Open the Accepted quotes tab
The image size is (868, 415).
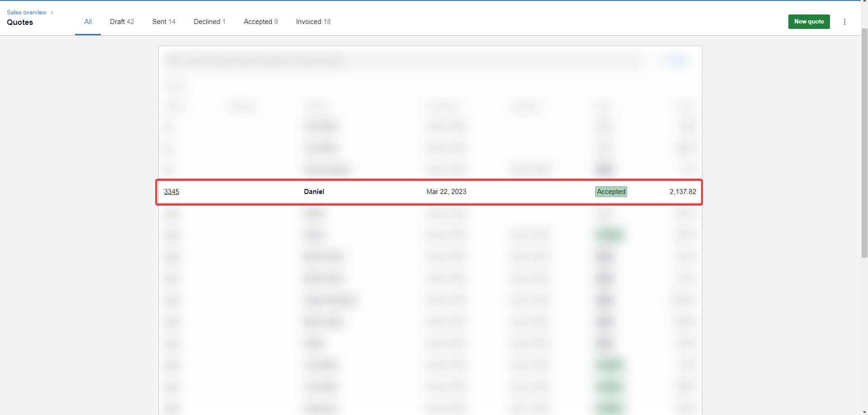261,22
